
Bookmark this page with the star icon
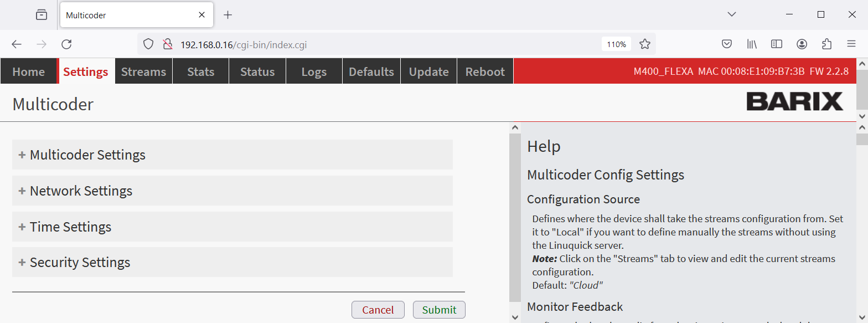point(644,44)
